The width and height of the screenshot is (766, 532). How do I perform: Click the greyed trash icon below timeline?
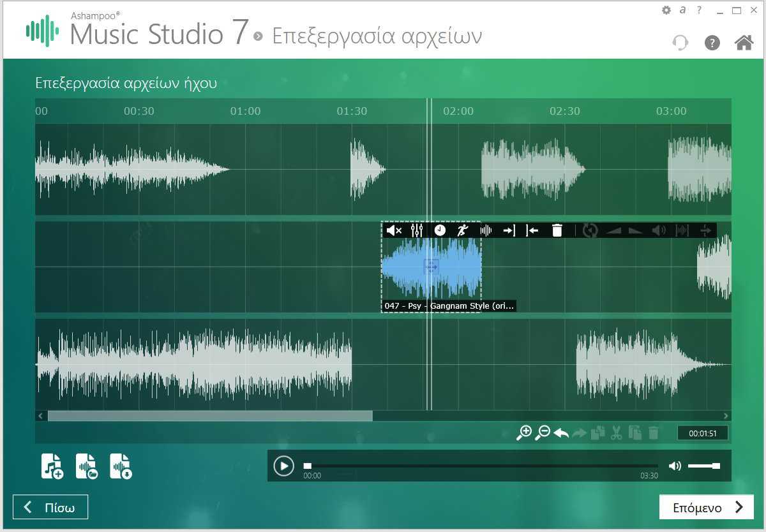(x=653, y=433)
